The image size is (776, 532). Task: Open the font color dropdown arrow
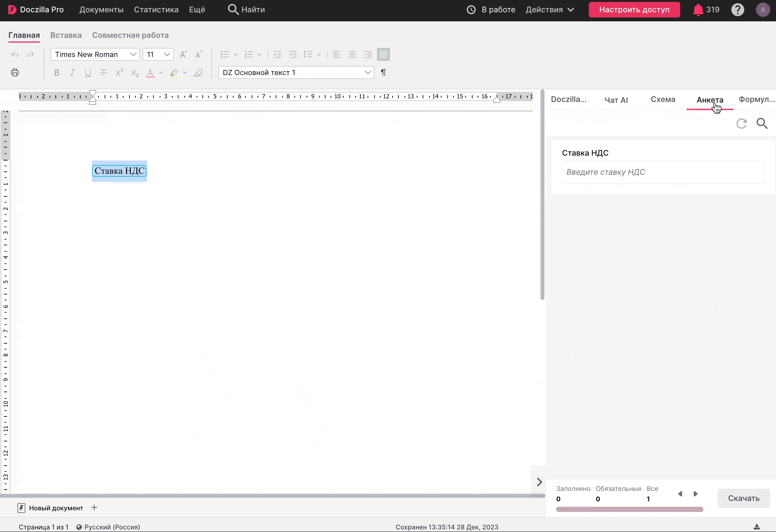[x=161, y=73]
